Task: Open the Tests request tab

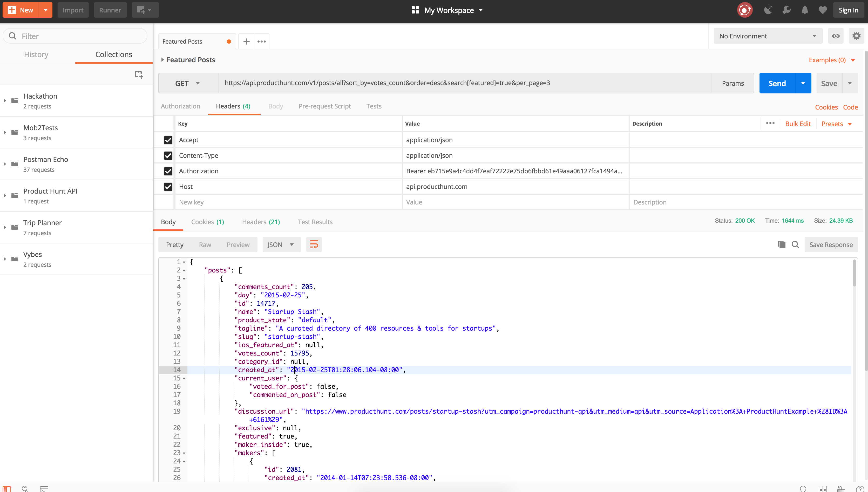Action: click(374, 106)
